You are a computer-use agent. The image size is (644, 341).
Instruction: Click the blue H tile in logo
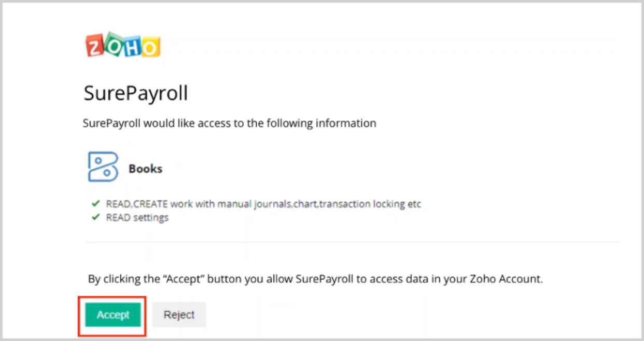[132, 45]
